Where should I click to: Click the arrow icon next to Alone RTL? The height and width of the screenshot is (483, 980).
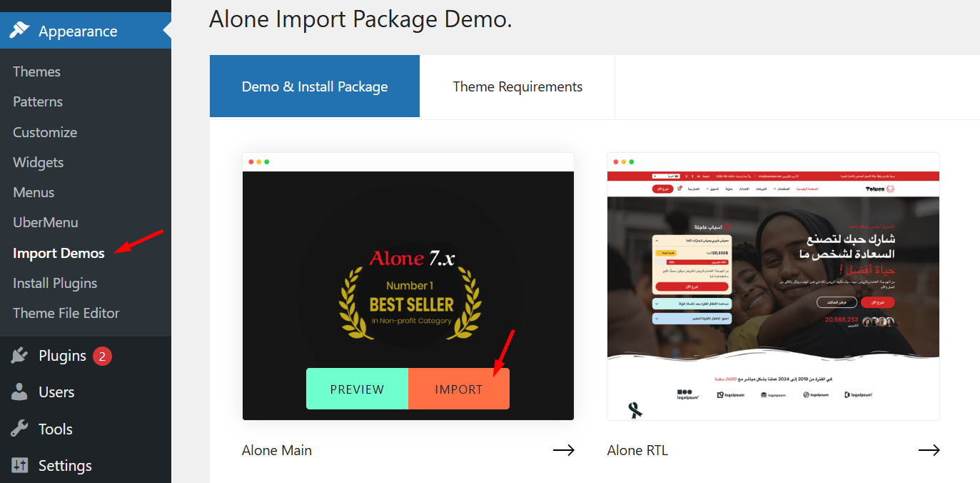pos(929,450)
